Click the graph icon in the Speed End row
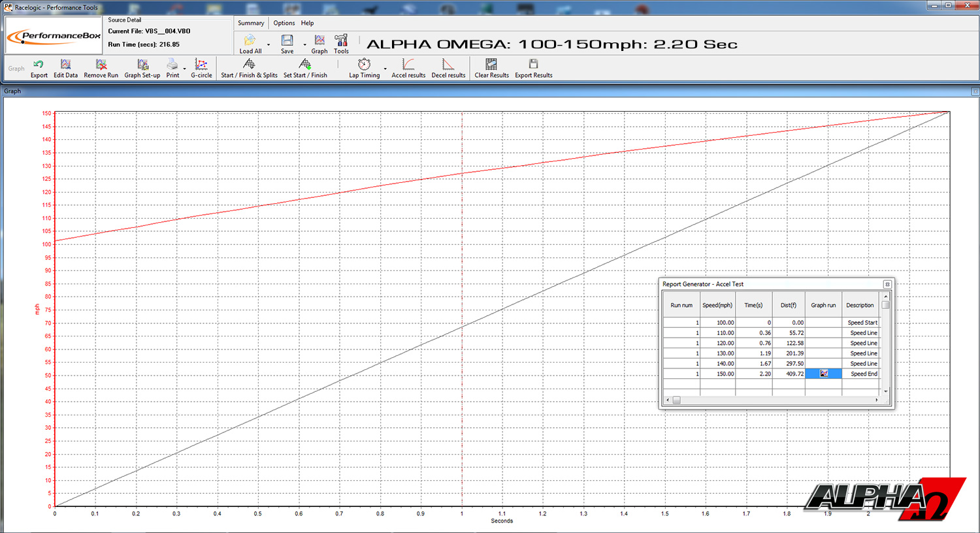Image resolution: width=980 pixels, height=533 pixels. pyautogui.click(x=824, y=374)
